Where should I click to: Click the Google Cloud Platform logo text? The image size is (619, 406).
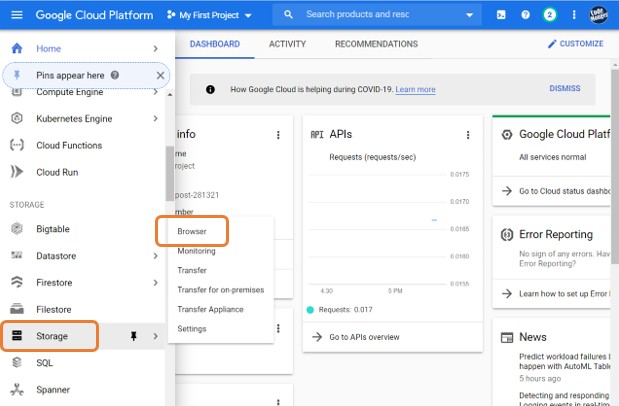[x=94, y=15]
